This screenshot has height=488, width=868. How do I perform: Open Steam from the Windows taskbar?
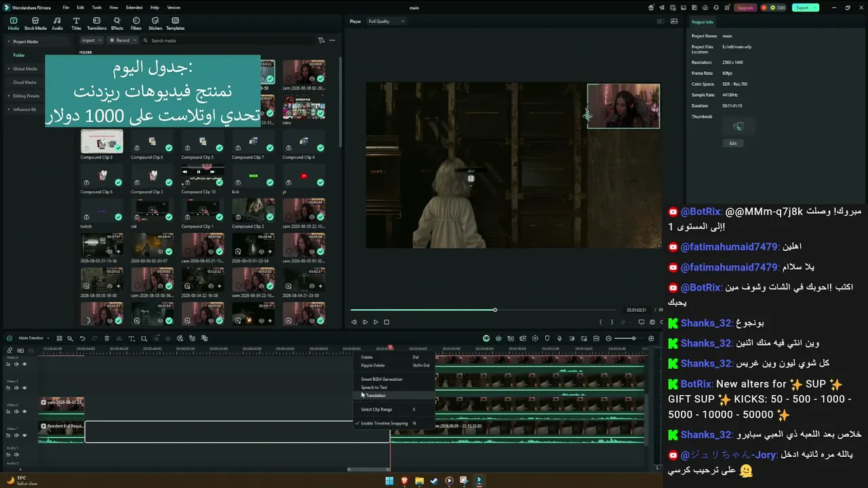point(435,481)
